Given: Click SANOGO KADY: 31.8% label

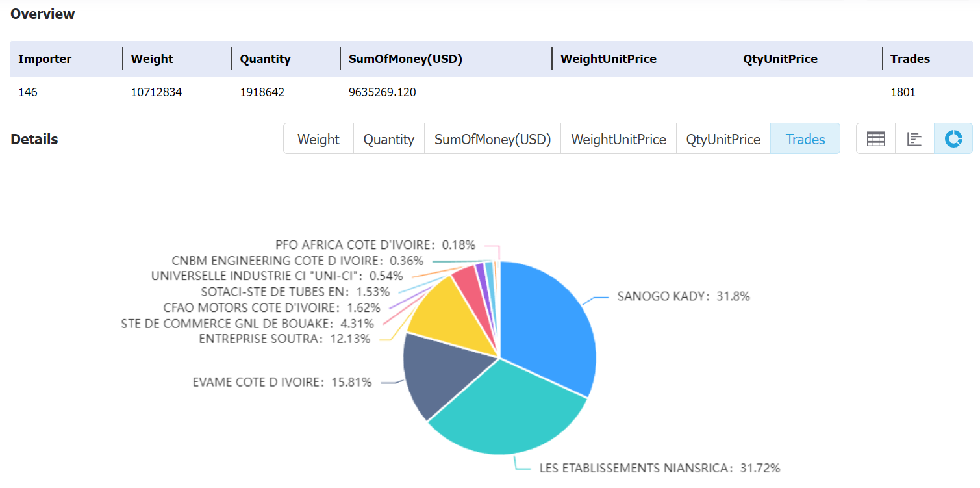Looking at the screenshot, I should click(683, 296).
